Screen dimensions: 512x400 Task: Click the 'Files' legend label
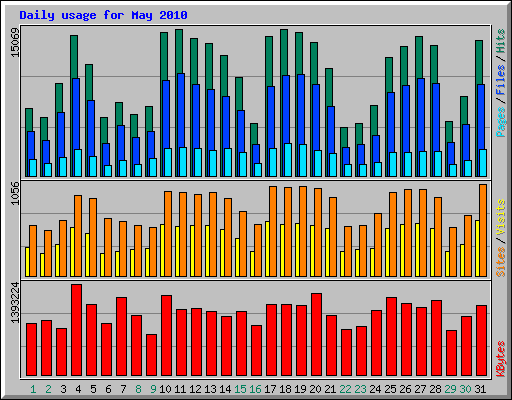(x=501, y=80)
